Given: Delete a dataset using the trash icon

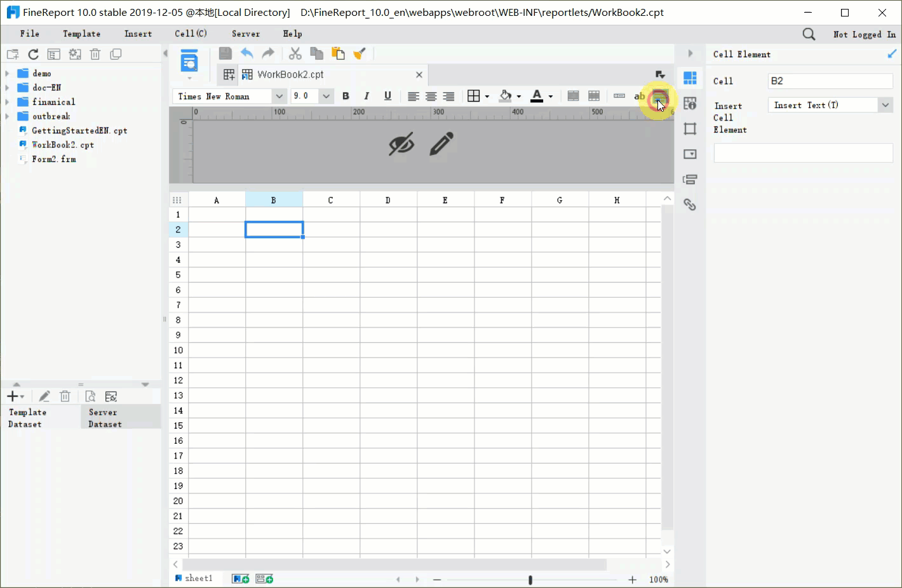Looking at the screenshot, I should [x=65, y=396].
